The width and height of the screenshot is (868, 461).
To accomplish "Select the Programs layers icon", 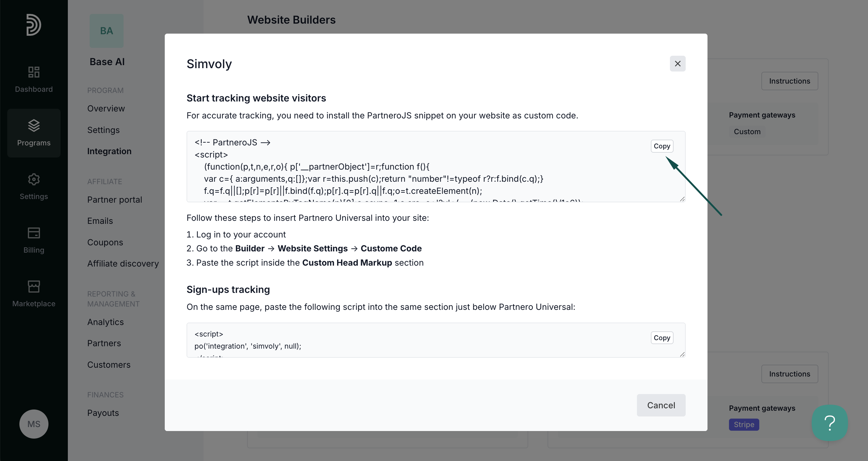I will [34, 125].
